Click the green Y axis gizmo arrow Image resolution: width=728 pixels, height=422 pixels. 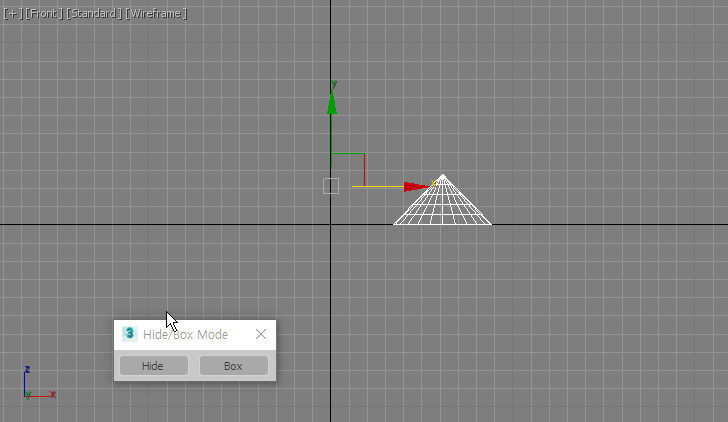coord(332,103)
